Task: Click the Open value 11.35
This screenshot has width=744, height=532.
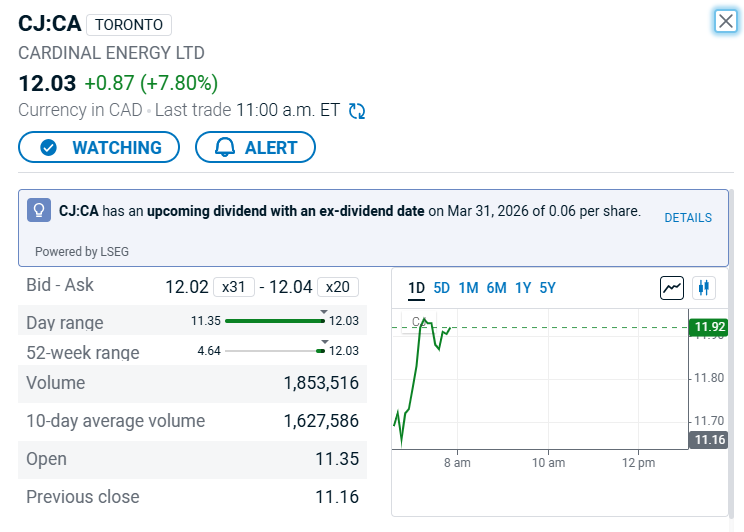Action: [337, 459]
